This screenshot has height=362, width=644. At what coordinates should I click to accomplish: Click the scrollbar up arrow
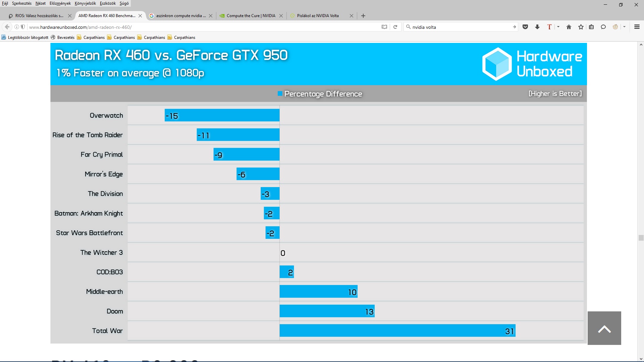pyautogui.click(x=641, y=45)
